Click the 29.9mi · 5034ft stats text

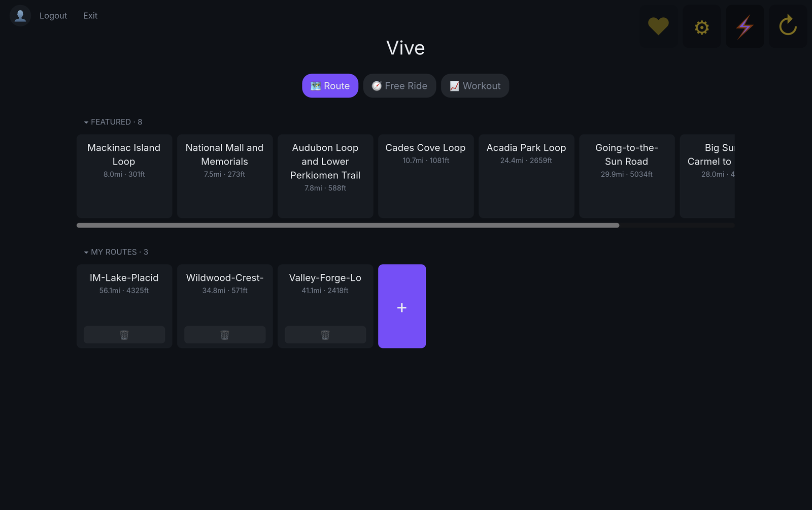pyautogui.click(x=627, y=174)
